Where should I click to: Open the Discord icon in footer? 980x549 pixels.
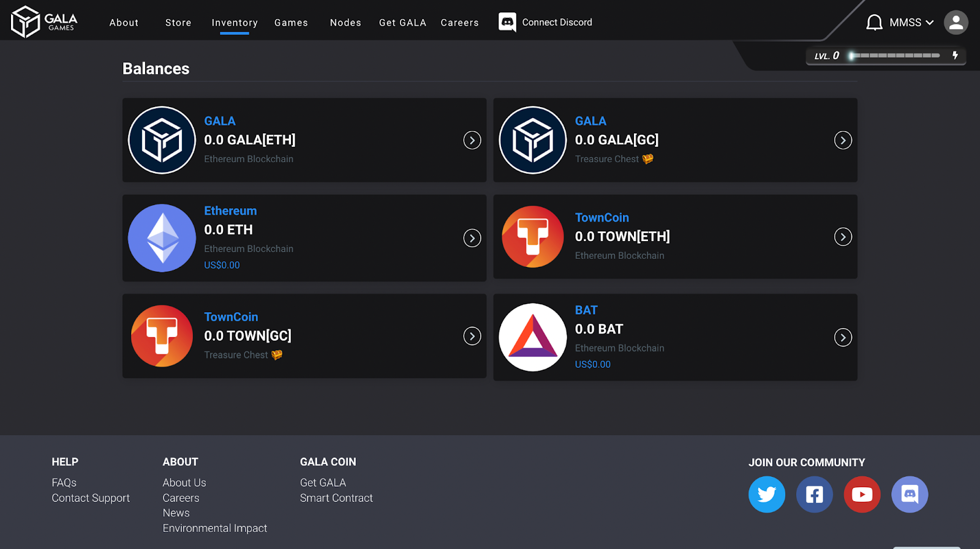coord(910,495)
